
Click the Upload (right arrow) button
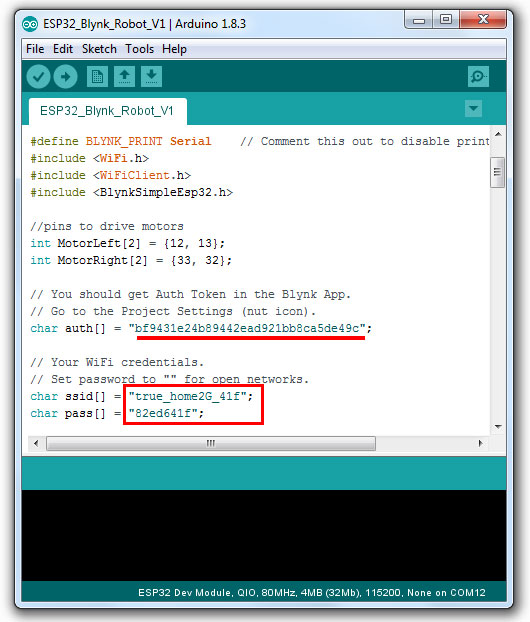pyautogui.click(x=65, y=76)
